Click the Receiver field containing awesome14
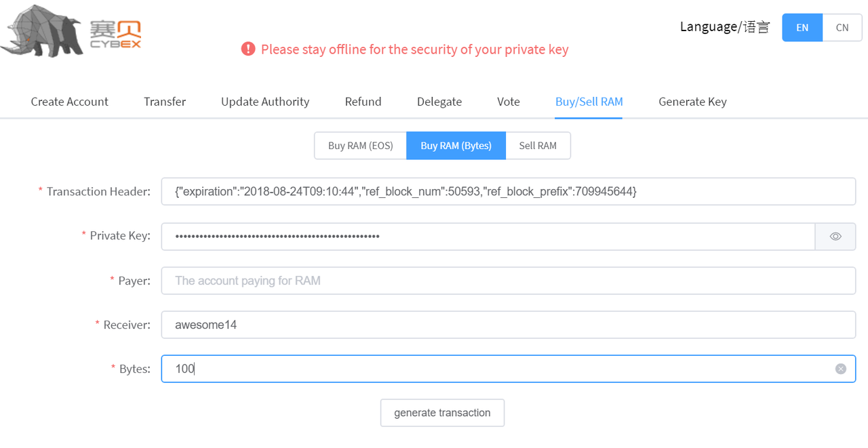The width and height of the screenshot is (868, 448). 508,325
